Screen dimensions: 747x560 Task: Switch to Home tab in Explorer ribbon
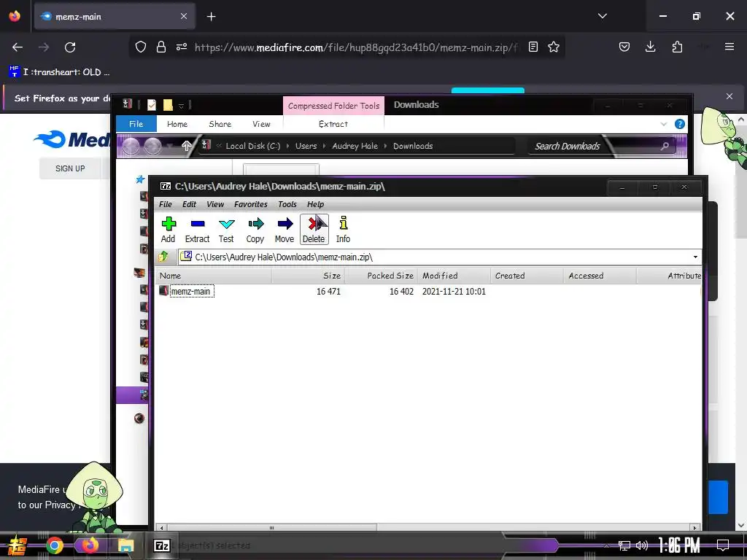(177, 124)
